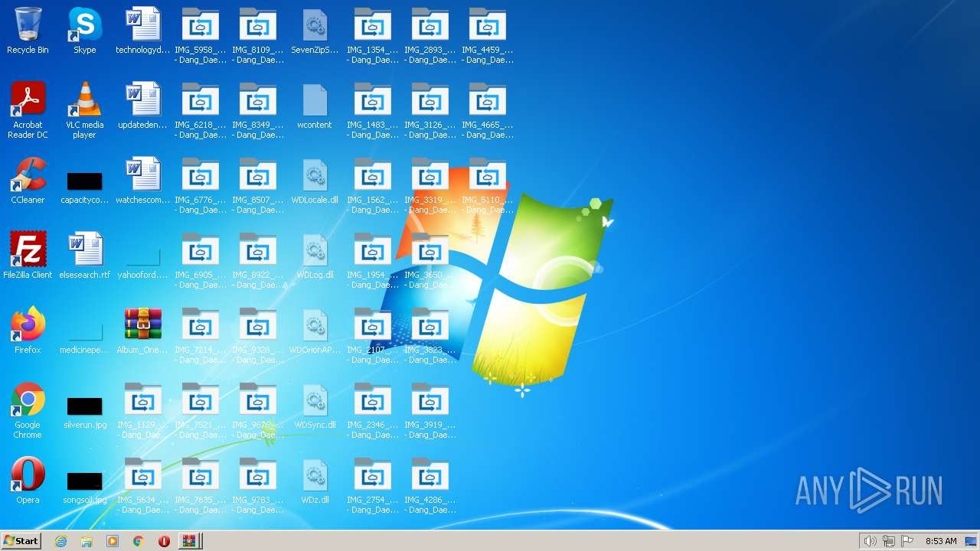Viewport: 980px width, 551px height.
Task: Select the SevenZipS file icon
Action: [315, 31]
